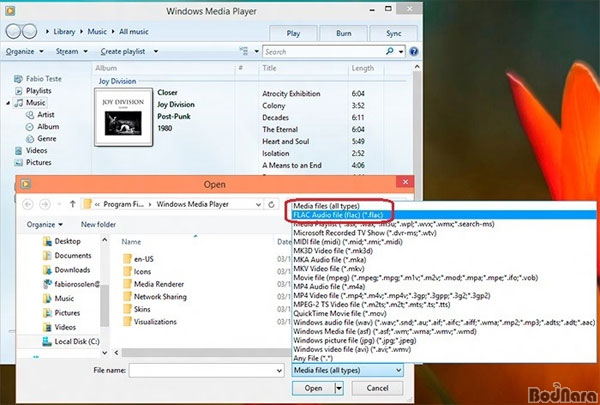The width and height of the screenshot is (600, 405).
Task: Click the back arrow in Windows Media Player
Action: click(x=13, y=31)
